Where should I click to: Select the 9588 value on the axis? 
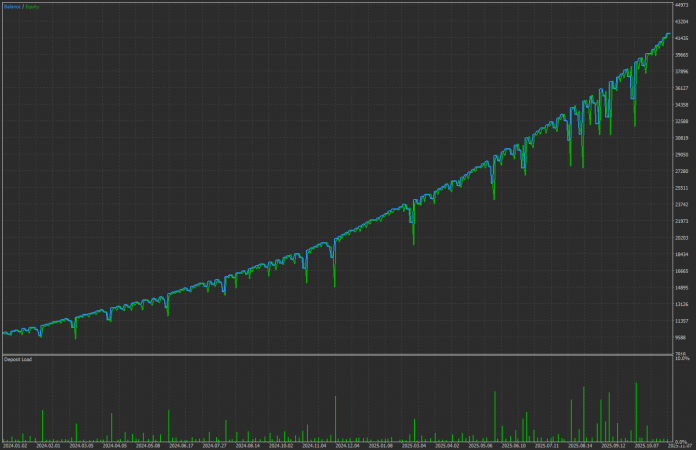(x=682, y=337)
